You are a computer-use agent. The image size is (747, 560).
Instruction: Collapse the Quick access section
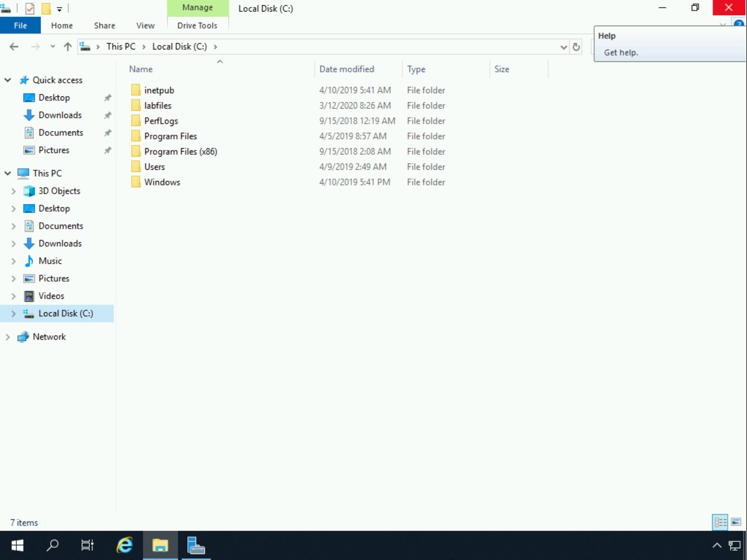tap(8, 80)
